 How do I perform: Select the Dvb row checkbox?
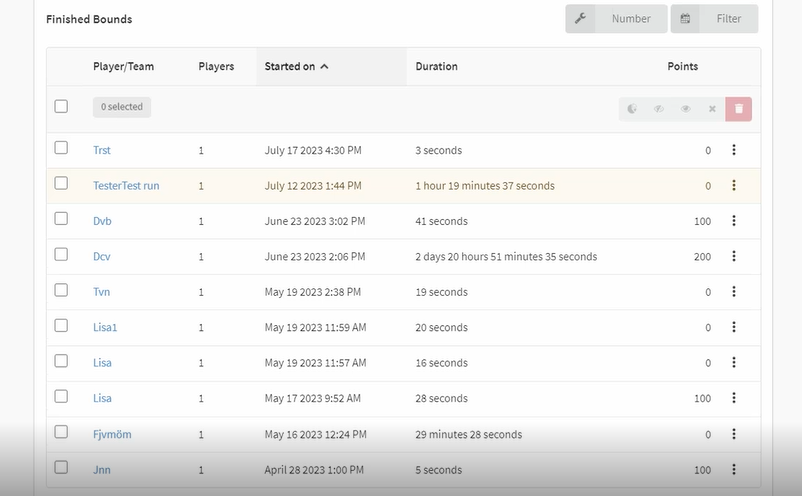[61, 218]
